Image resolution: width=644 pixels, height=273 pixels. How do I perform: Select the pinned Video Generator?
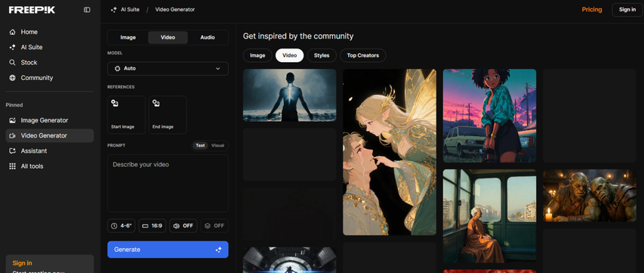point(50,135)
